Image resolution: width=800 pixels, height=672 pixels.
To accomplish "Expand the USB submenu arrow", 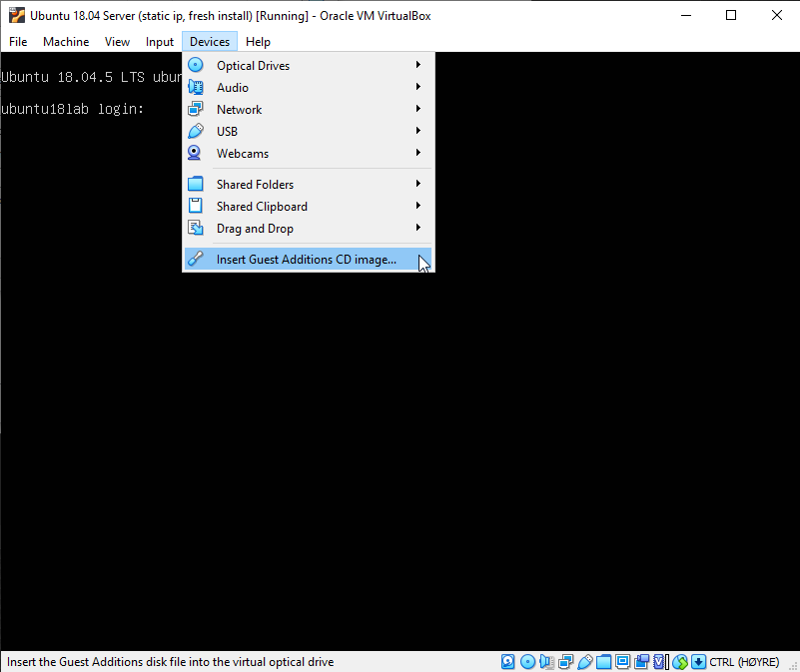I will pyautogui.click(x=418, y=131).
